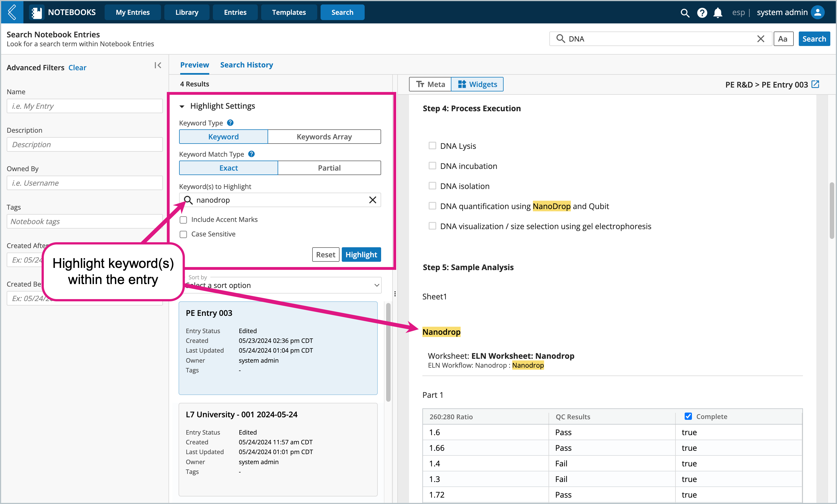Viewport: 837px width, 504px height.
Task: Open notifications bell icon
Action: click(x=717, y=13)
